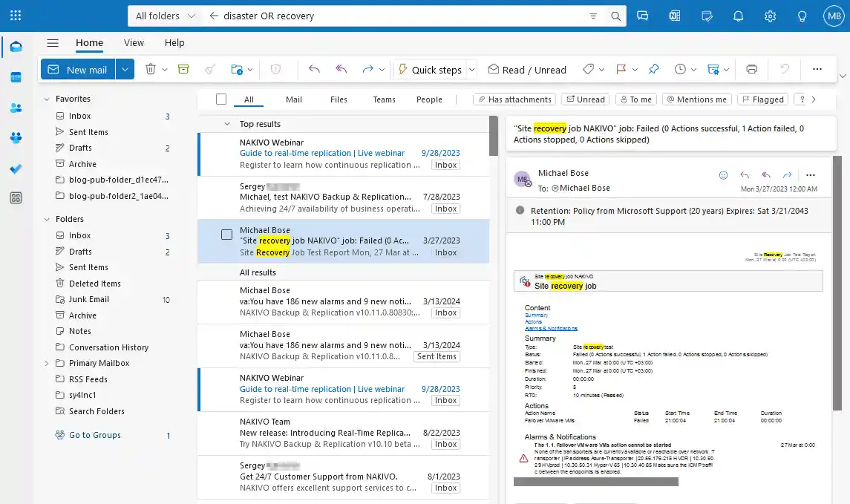Screen dimensions: 850x504
Task: Toggle the Has attachments filter
Action: click(x=515, y=99)
